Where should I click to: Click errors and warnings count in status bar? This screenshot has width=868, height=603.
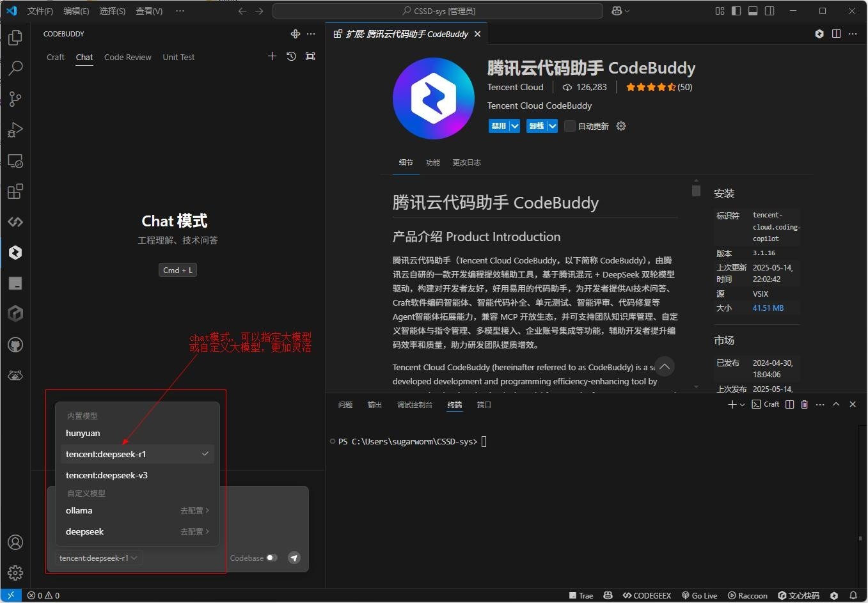coord(43,595)
